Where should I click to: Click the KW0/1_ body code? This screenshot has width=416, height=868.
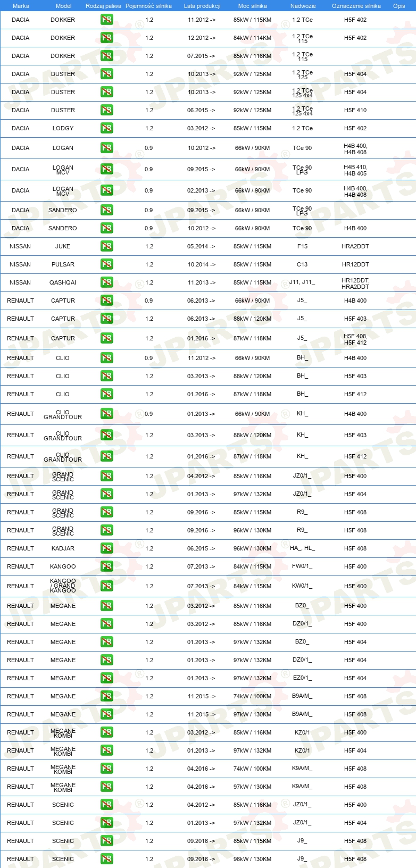click(302, 586)
